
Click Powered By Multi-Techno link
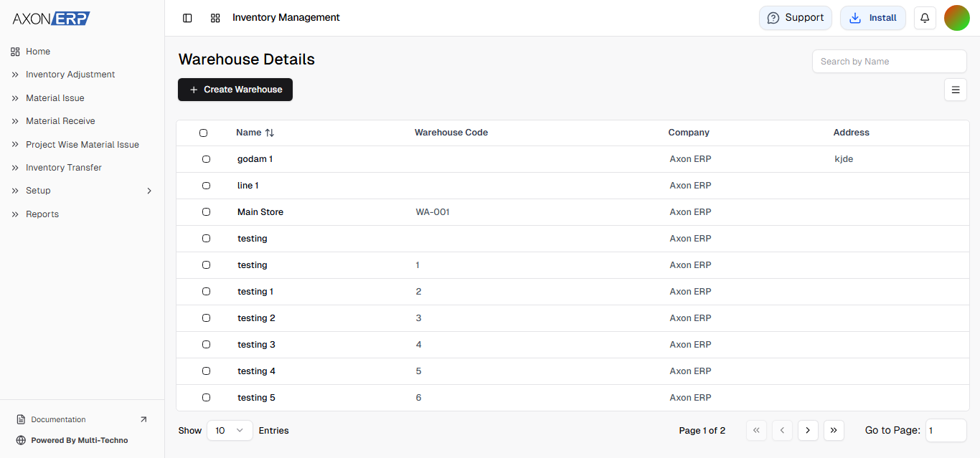pyautogui.click(x=80, y=440)
